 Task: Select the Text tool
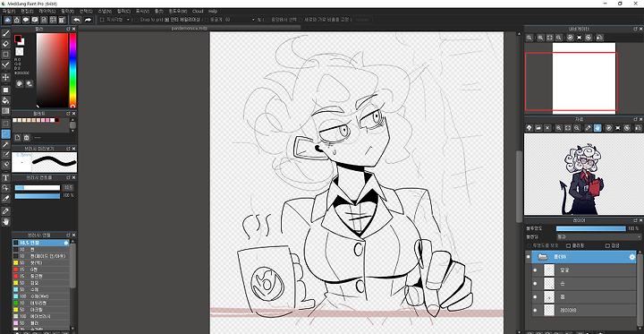click(x=5, y=177)
